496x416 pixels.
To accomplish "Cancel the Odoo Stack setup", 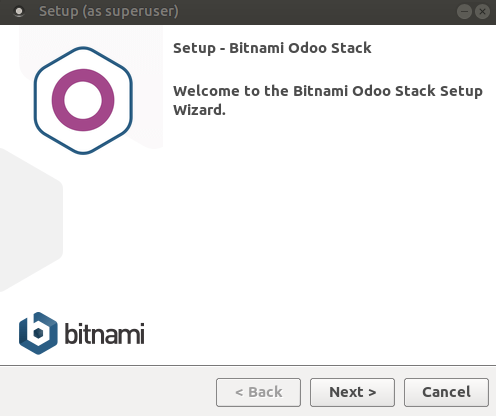I will tap(446, 392).
